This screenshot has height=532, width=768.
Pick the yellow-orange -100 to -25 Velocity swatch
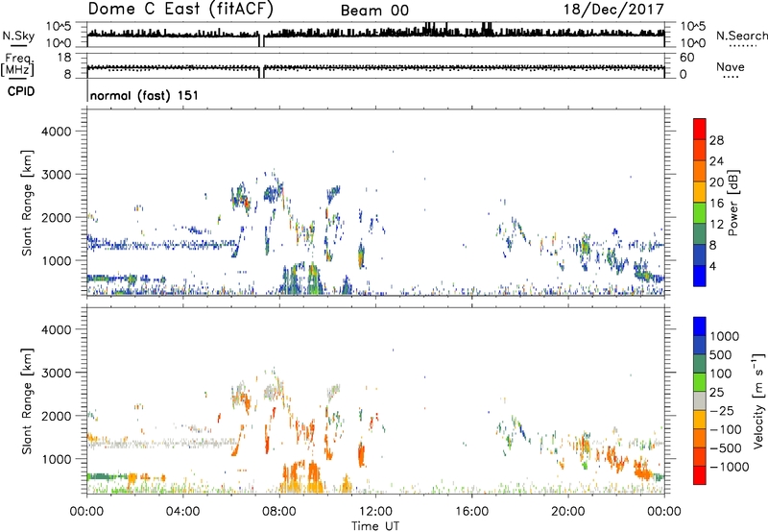[x=700, y=420]
